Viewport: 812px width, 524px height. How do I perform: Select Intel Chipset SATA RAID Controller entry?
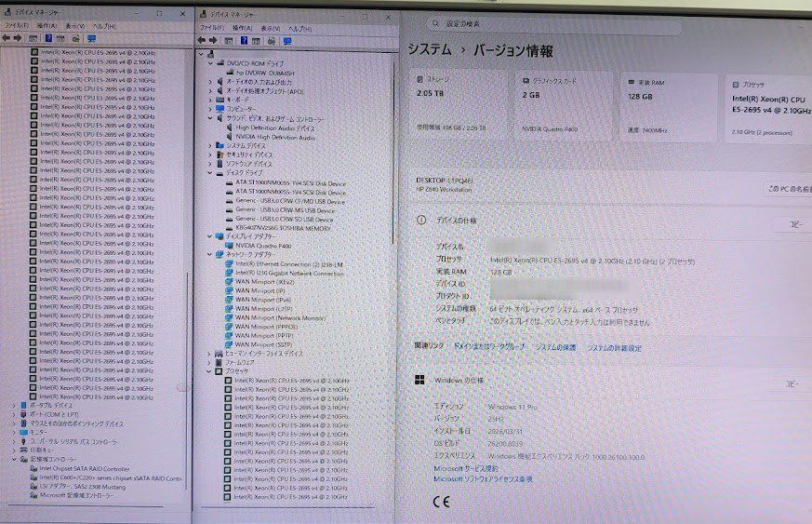tap(85, 468)
